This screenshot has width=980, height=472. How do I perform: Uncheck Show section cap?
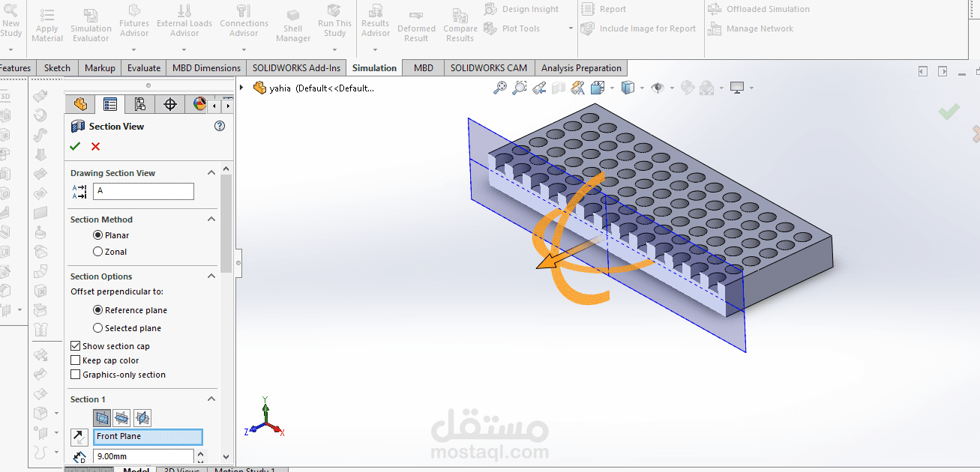coord(75,346)
